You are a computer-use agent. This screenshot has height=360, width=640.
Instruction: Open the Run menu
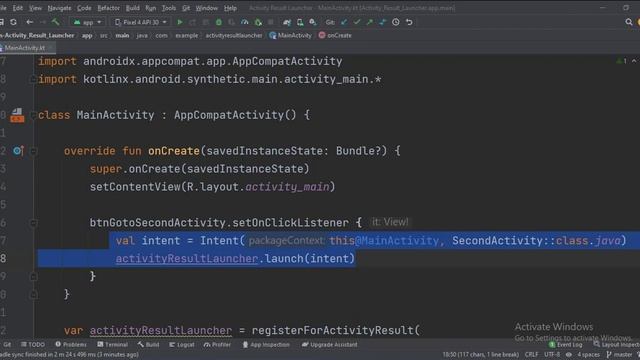pyautogui.click(x=151, y=8)
